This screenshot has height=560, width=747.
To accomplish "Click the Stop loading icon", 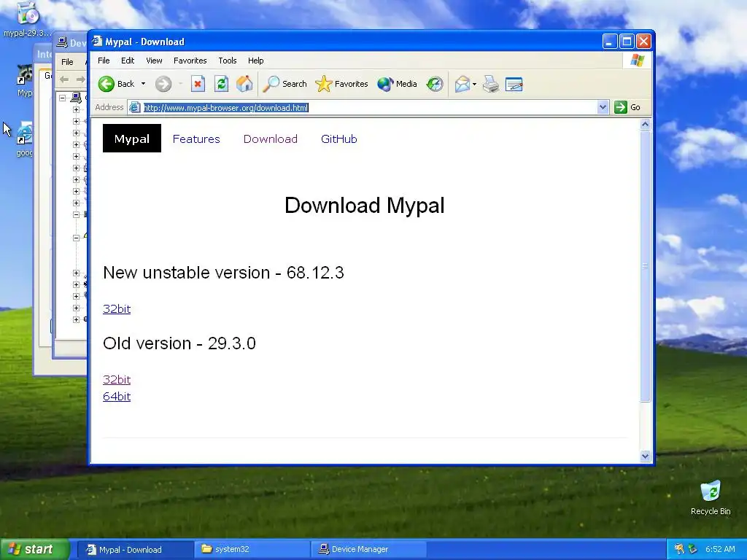I will point(198,84).
